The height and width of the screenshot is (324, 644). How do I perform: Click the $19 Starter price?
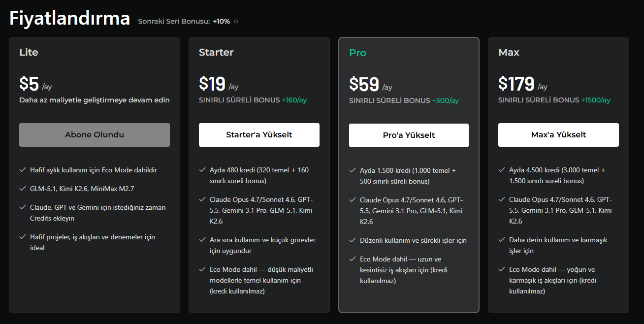[x=212, y=84]
